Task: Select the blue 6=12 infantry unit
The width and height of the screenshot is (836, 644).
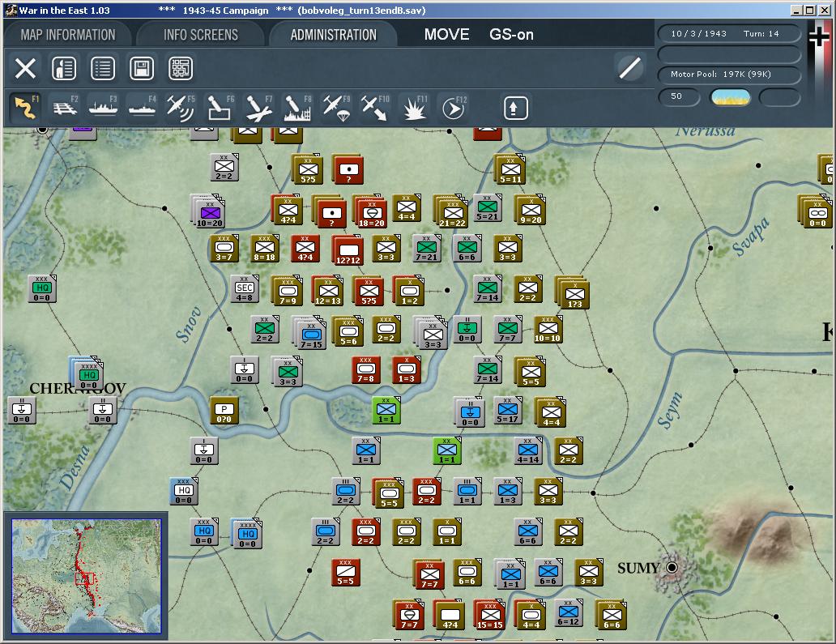Action: tap(569, 613)
